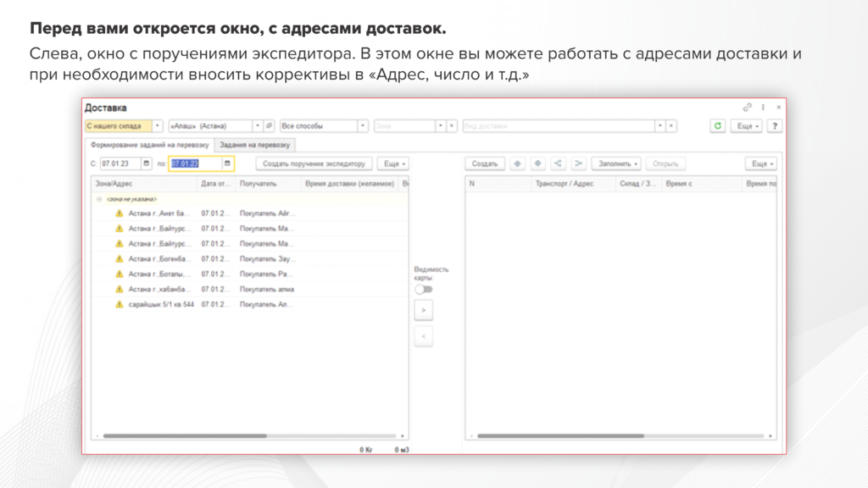This screenshot has width=868, height=488.
Task: Open the Еще menu right of the Открыть button
Action: [x=761, y=164]
